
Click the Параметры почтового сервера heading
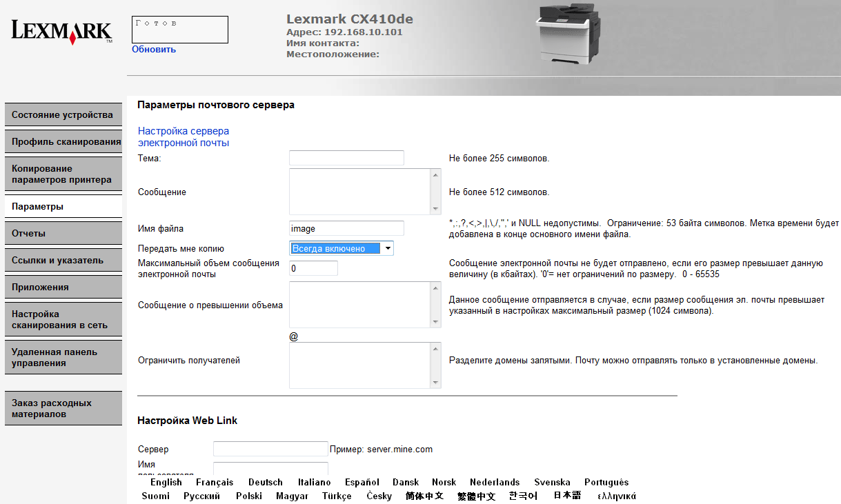pos(216,105)
